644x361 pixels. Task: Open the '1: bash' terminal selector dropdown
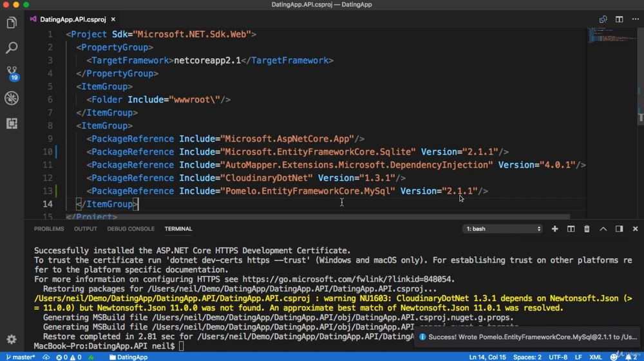click(x=502, y=229)
